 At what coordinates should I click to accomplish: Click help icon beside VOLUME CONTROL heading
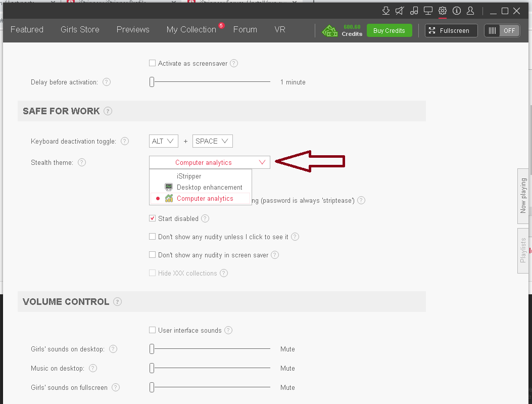click(x=117, y=301)
